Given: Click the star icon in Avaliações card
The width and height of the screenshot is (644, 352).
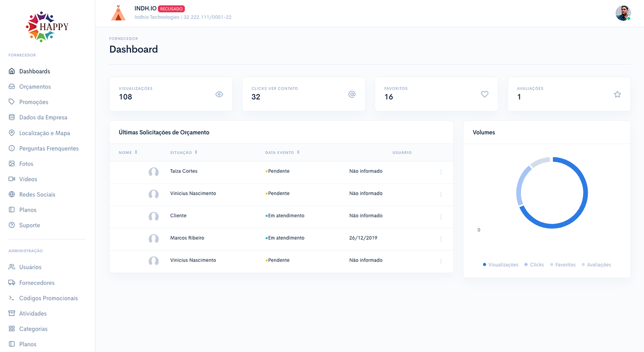Looking at the screenshot, I should (x=617, y=94).
